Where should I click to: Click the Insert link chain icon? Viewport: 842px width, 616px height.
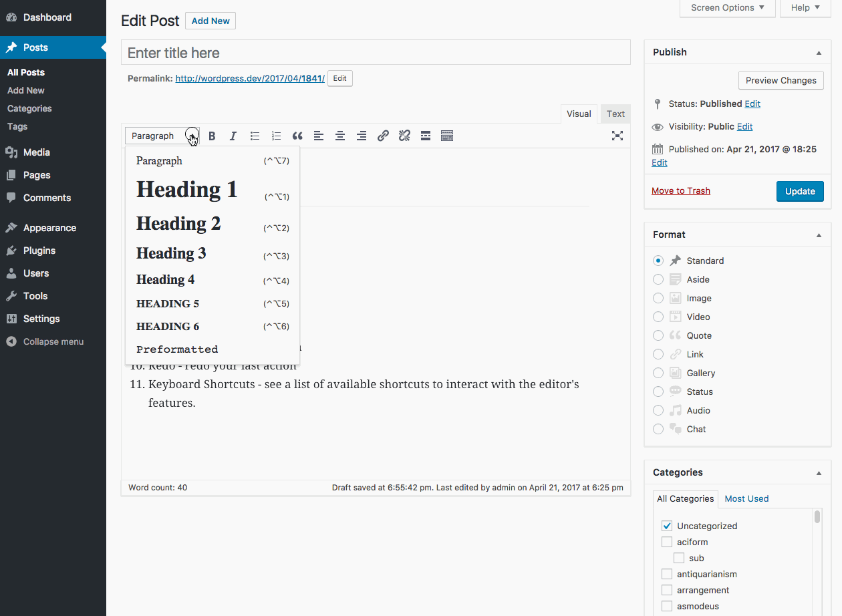[x=383, y=136]
